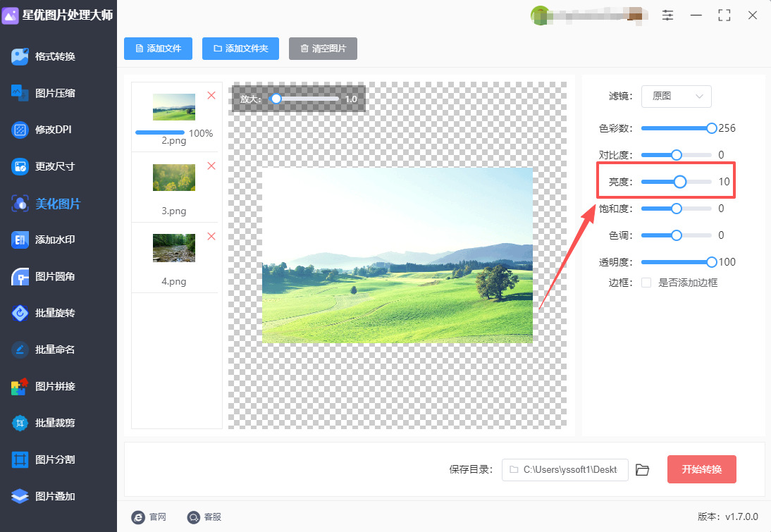Click the 图片分割 icon

(20, 459)
